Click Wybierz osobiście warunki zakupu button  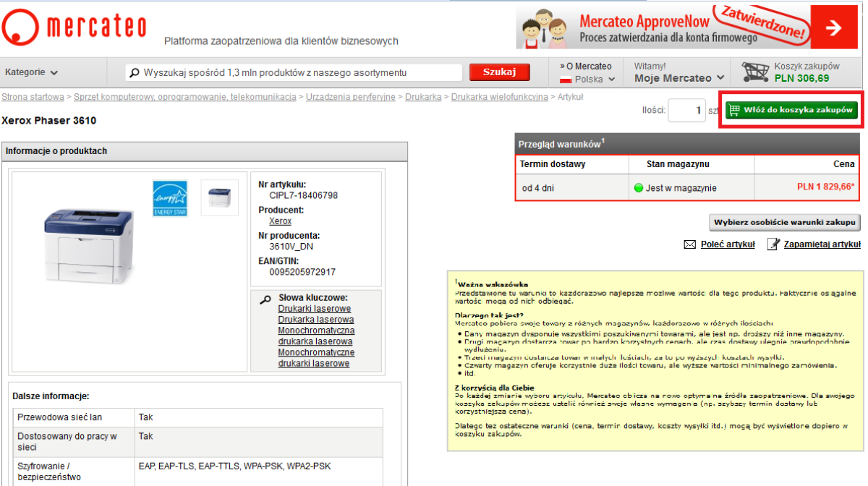point(785,222)
